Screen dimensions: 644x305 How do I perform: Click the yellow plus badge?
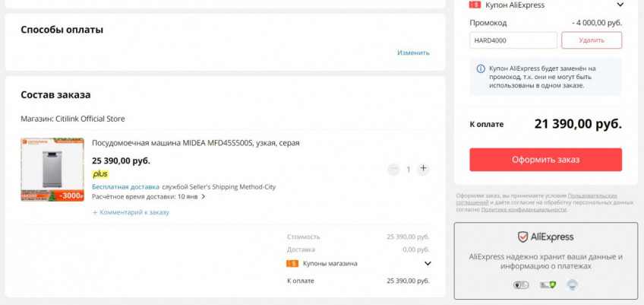(x=100, y=174)
